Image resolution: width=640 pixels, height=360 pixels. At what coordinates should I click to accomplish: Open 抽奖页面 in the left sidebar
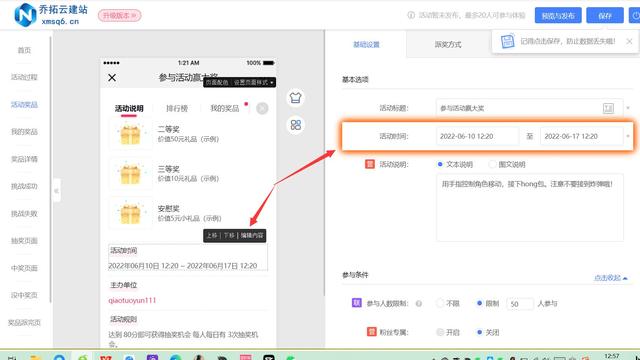tap(24, 241)
